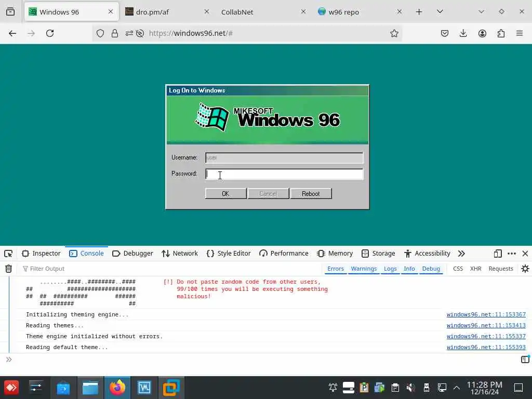Clear console output with trash icon

click(8, 269)
